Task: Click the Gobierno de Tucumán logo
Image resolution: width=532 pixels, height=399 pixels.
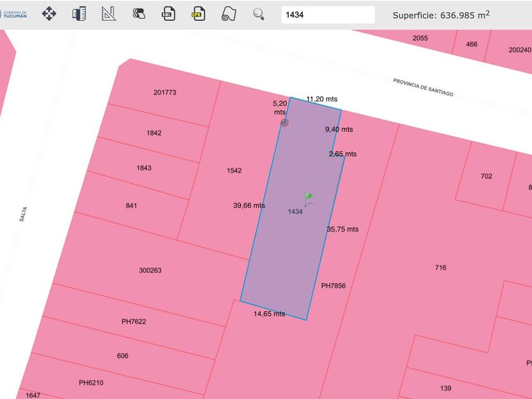Action: pyautogui.click(x=13, y=14)
